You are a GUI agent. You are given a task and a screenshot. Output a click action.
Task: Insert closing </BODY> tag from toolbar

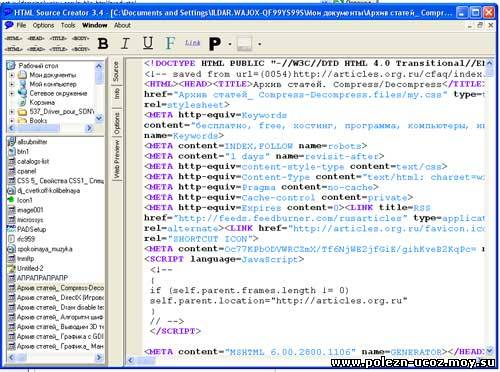click(x=81, y=49)
